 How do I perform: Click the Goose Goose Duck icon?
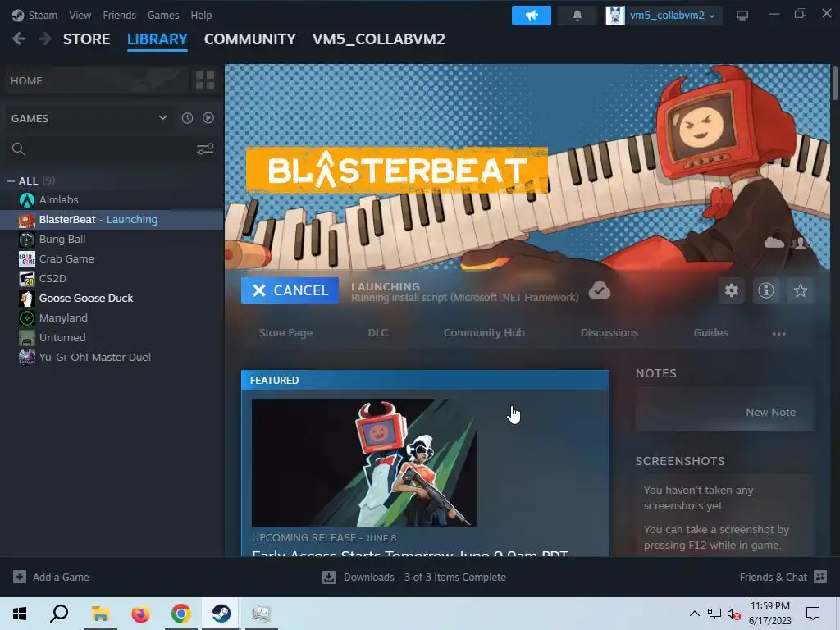[27, 299]
